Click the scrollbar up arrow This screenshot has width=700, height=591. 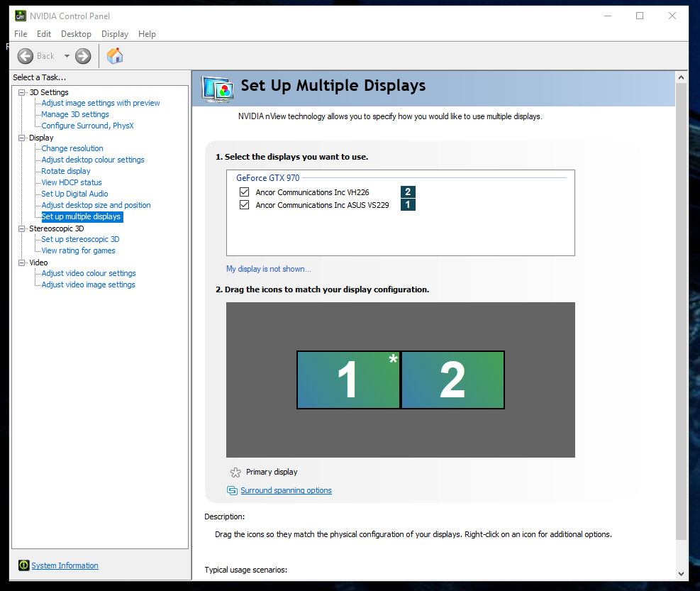[x=681, y=77]
